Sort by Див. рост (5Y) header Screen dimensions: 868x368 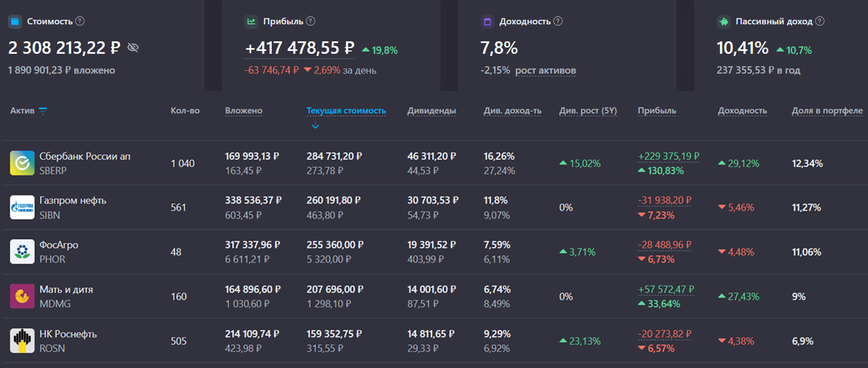tap(588, 110)
